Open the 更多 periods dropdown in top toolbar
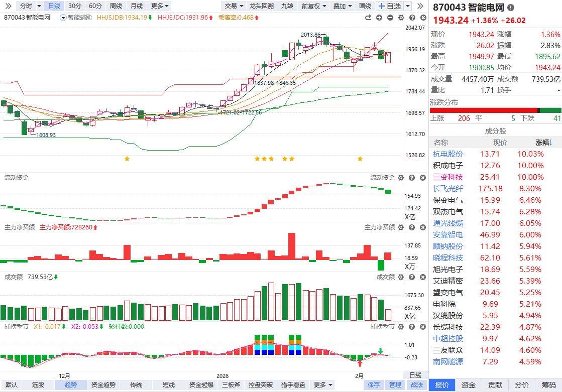The width and height of the screenshot is (562, 392). pyautogui.click(x=160, y=6)
